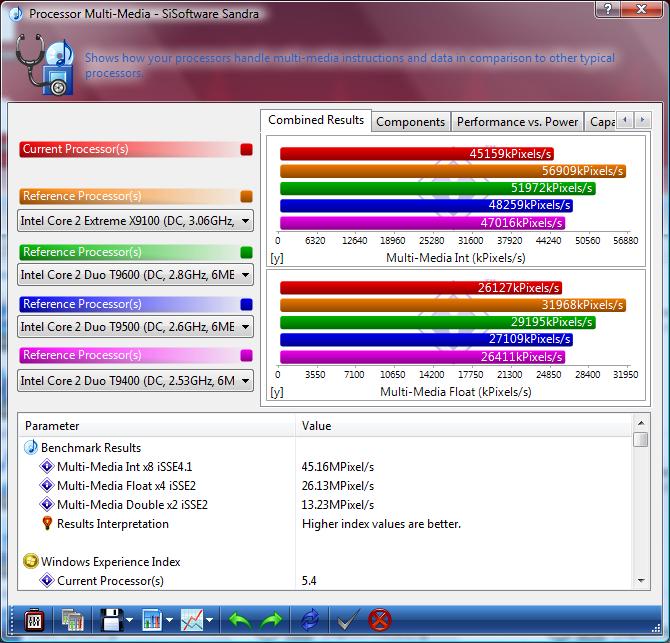
Task: Select the Multi-Media Double x2 iSSE2 row
Action: click(325, 504)
